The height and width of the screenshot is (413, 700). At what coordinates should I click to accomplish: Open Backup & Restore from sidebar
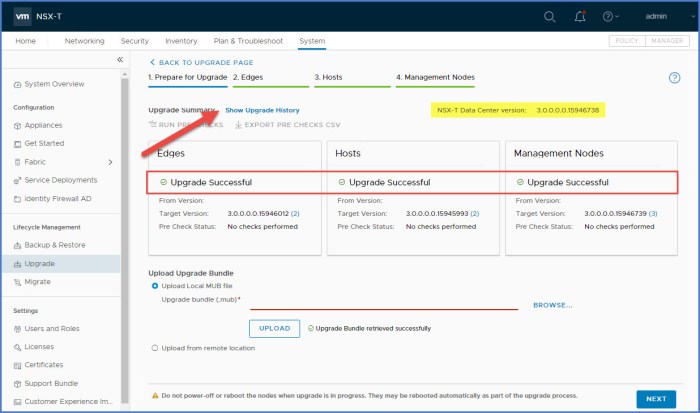(54, 244)
